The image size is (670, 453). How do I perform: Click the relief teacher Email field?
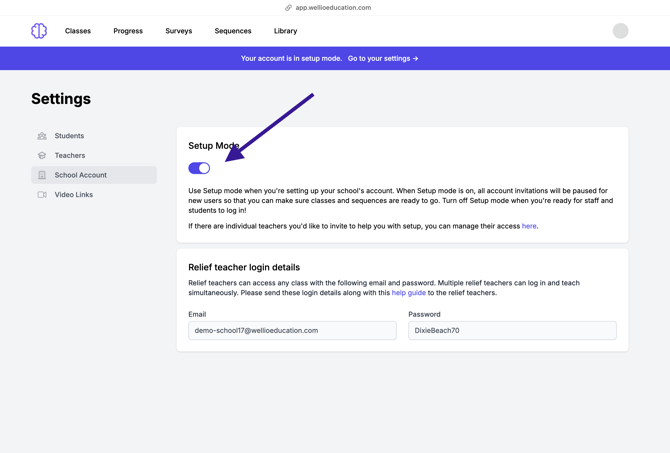(x=292, y=330)
